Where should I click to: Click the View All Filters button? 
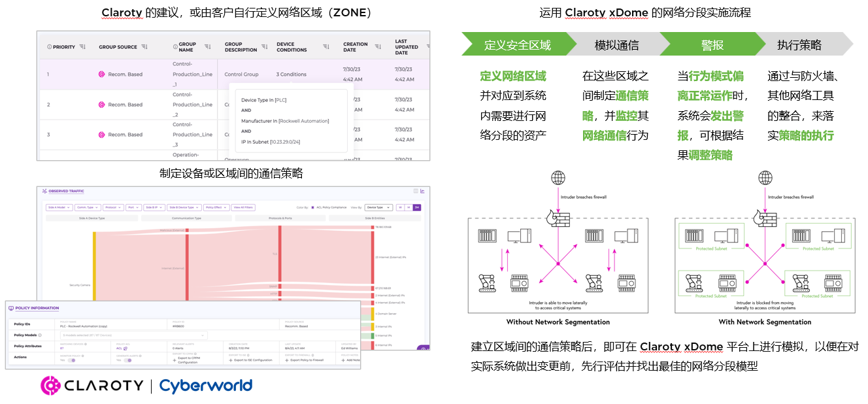click(x=242, y=207)
